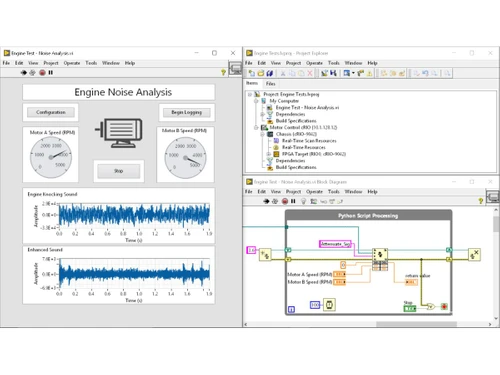Pause execution in Block Diagram toolbar
Viewport: 500px width, 375px height.
pos(293,201)
